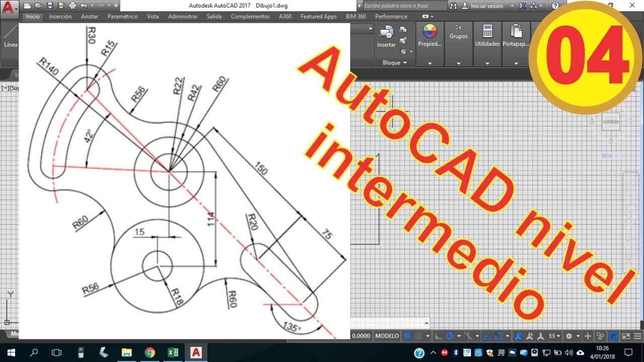The height and width of the screenshot is (362, 644).
Task: Open Windows notification center icon
Action: (x=628, y=352)
